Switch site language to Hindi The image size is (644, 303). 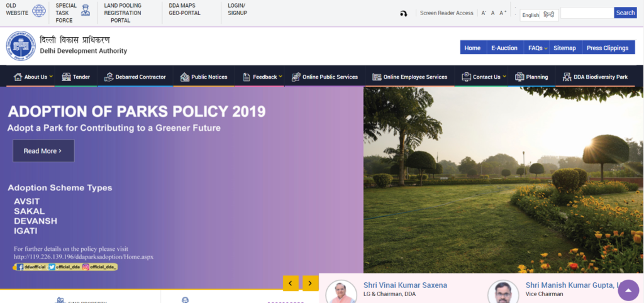click(x=549, y=15)
